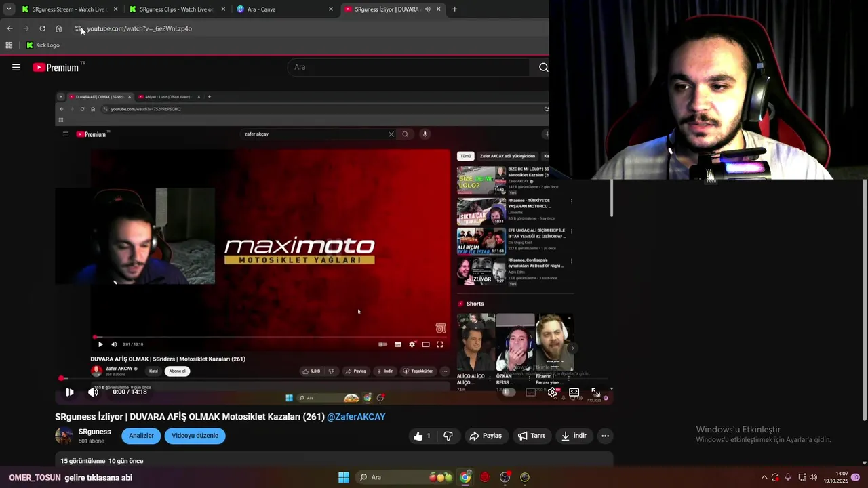Image resolution: width=868 pixels, height=488 pixels.
Task: Expand the tab search dropdown arrow
Action: point(9,9)
